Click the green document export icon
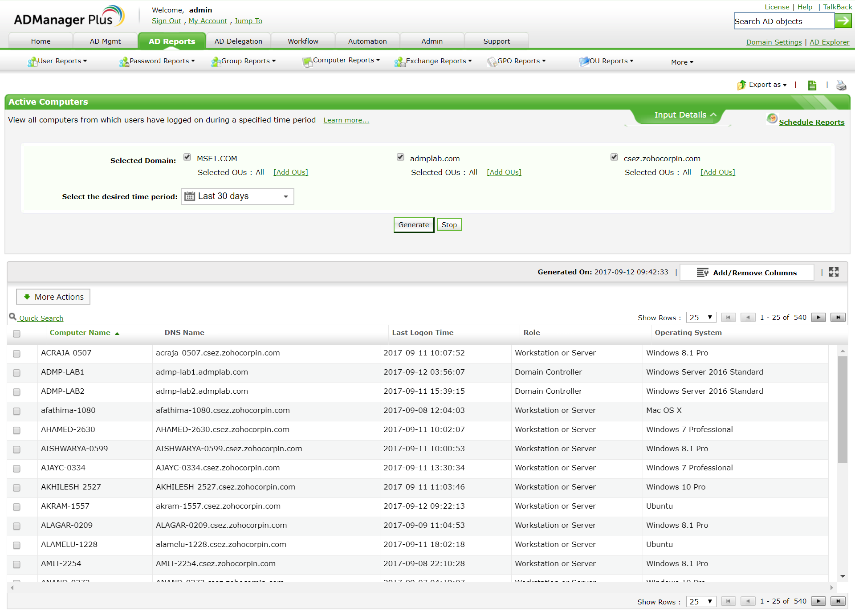The image size is (855, 616). [x=812, y=85]
